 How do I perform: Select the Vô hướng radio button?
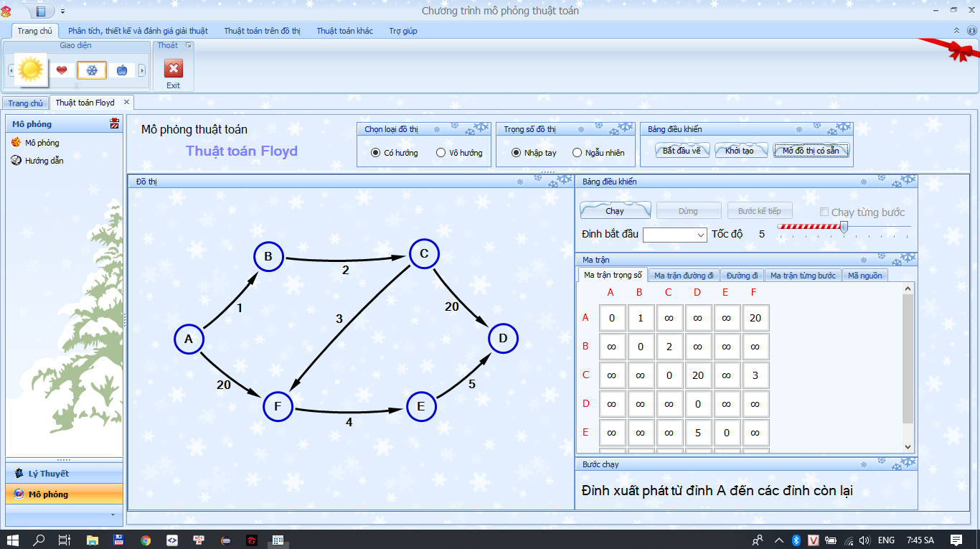[441, 153]
